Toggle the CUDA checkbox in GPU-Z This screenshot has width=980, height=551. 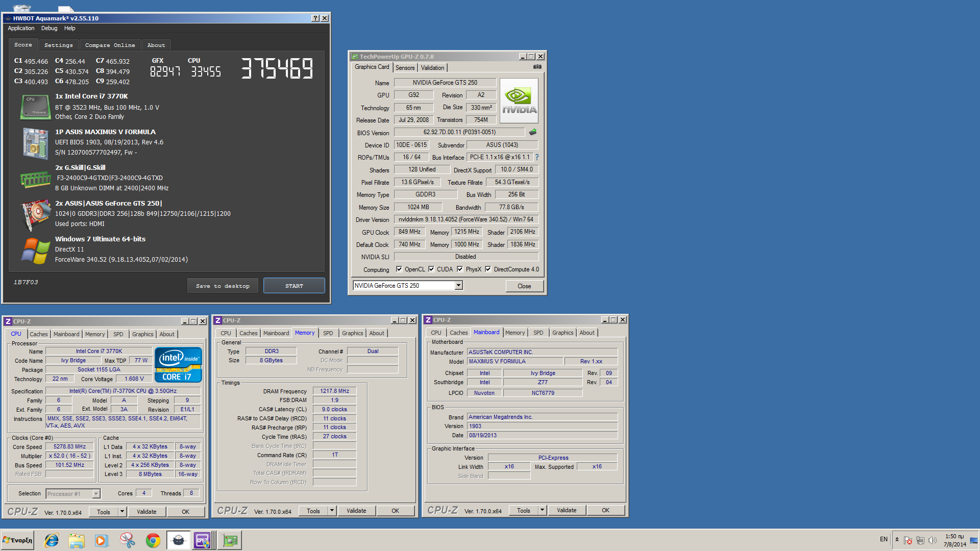431,269
